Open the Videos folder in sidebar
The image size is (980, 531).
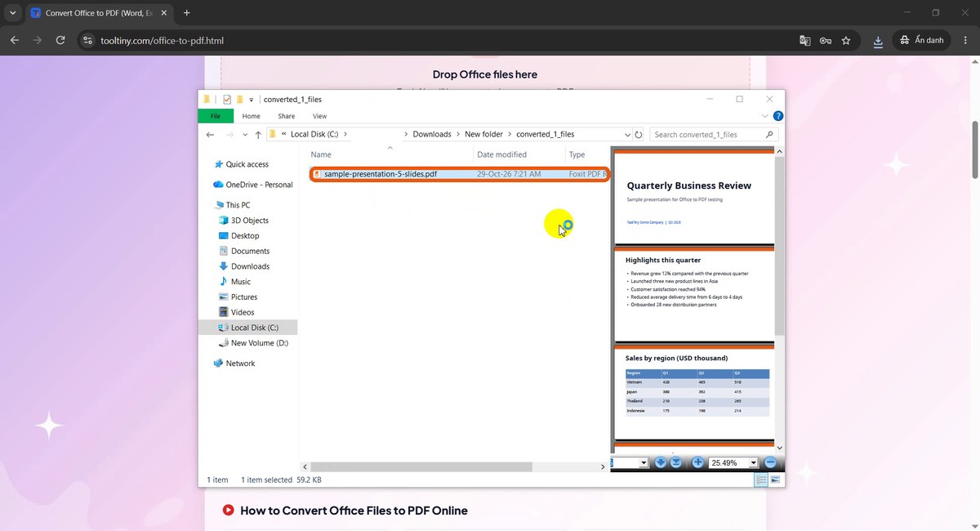236,312
